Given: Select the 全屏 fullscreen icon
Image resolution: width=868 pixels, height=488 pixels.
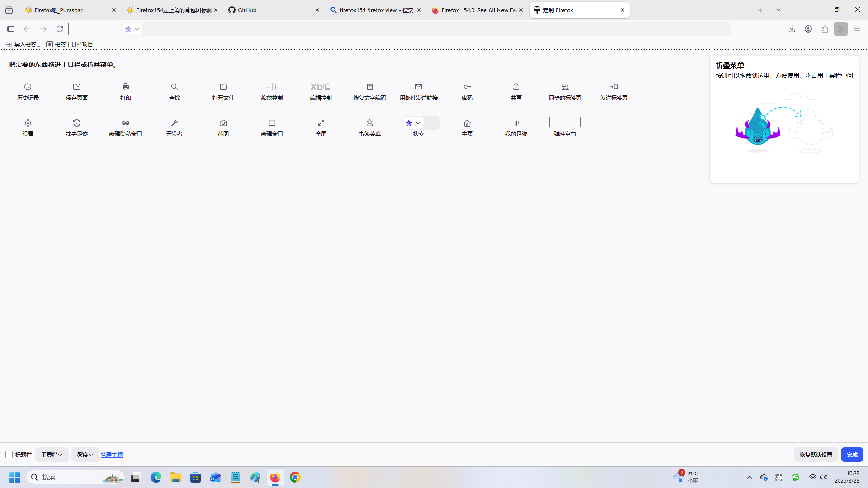Looking at the screenshot, I should coord(321,123).
